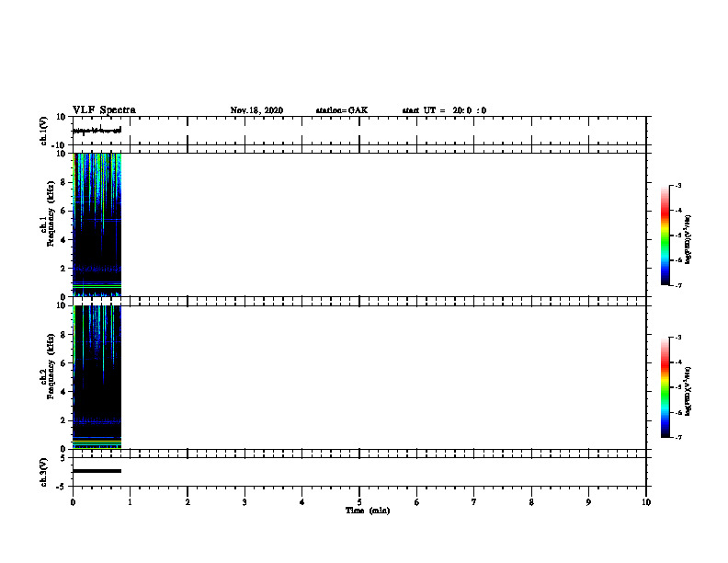
Task: Click the "2" kHz tick on ch.2 frequency axis
Action: (63, 420)
